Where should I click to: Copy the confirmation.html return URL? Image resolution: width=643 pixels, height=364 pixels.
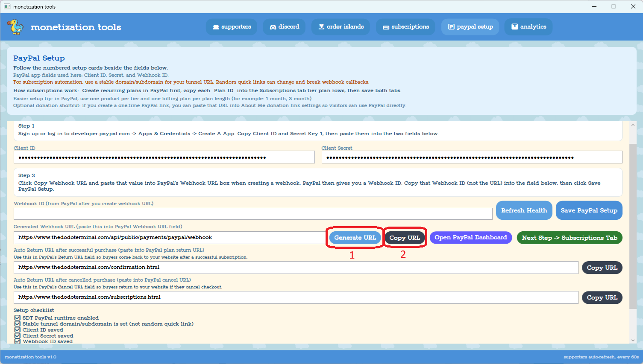pyautogui.click(x=602, y=268)
